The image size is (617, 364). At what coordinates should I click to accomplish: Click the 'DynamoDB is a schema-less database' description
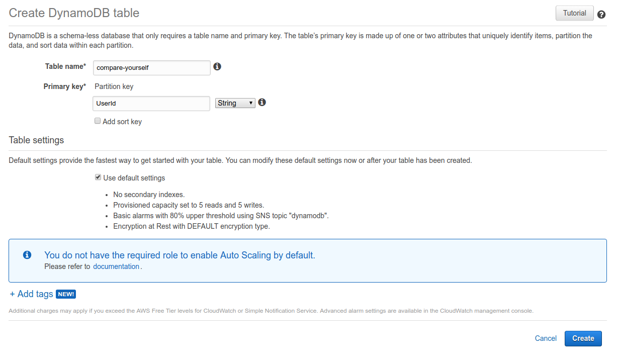tap(301, 40)
